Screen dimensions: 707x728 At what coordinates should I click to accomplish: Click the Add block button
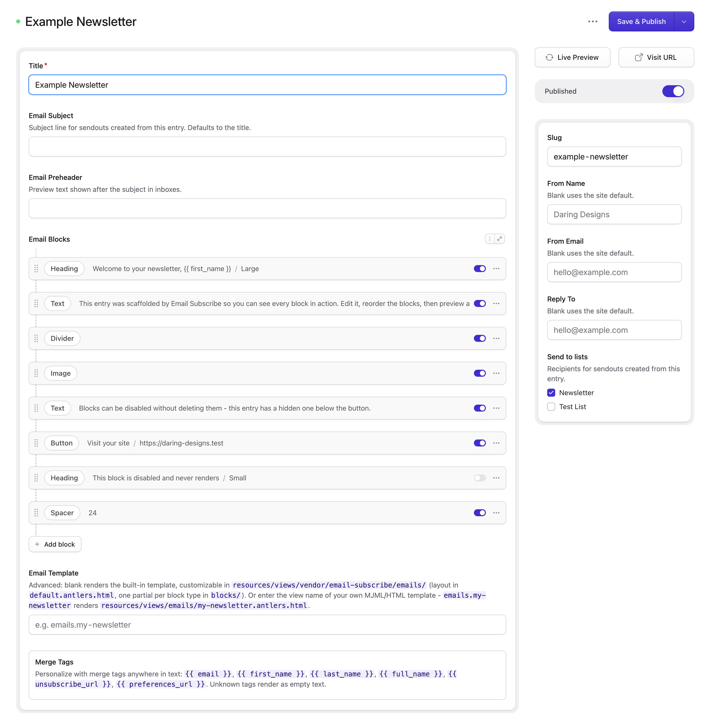point(55,544)
